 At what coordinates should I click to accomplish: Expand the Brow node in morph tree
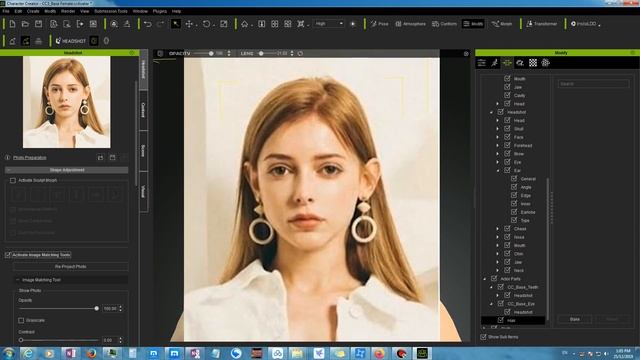pyautogui.click(x=498, y=154)
